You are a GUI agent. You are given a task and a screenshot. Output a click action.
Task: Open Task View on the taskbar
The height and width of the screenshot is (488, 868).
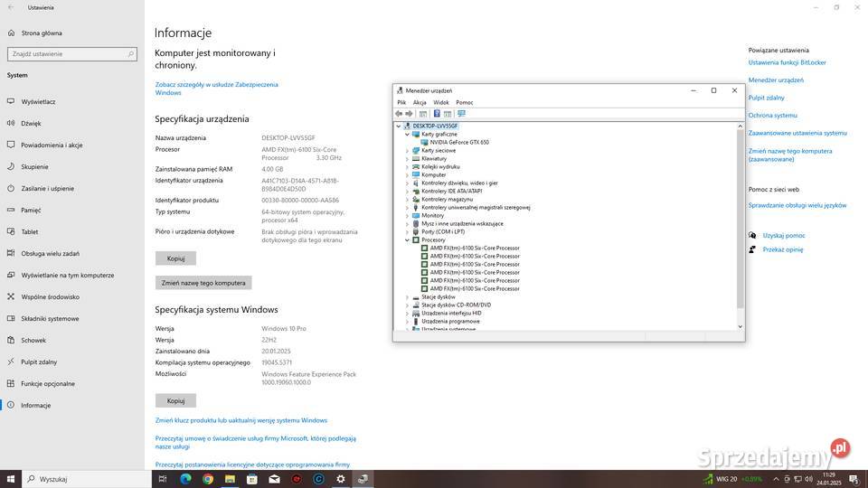pos(163,479)
